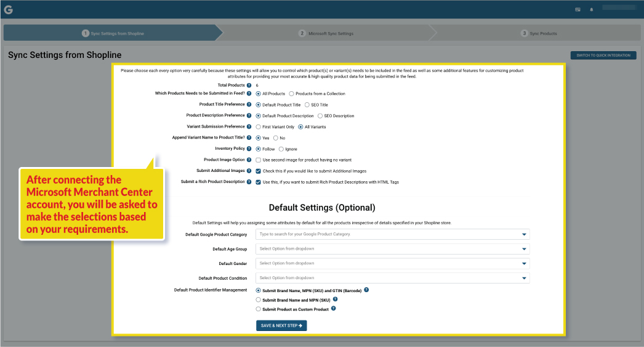The height and width of the screenshot is (347, 644).
Task: Click the card icon beside bell
Action: tap(578, 9)
